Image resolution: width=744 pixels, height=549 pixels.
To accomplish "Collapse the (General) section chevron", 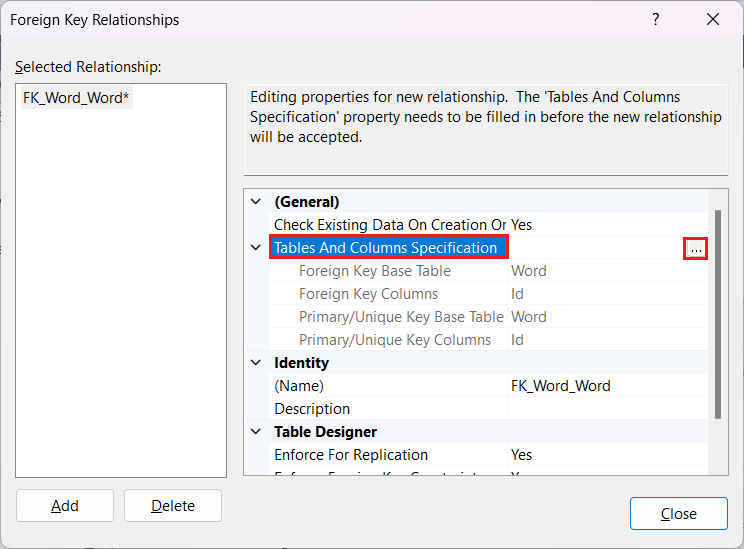I will click(x=256, y=202).
